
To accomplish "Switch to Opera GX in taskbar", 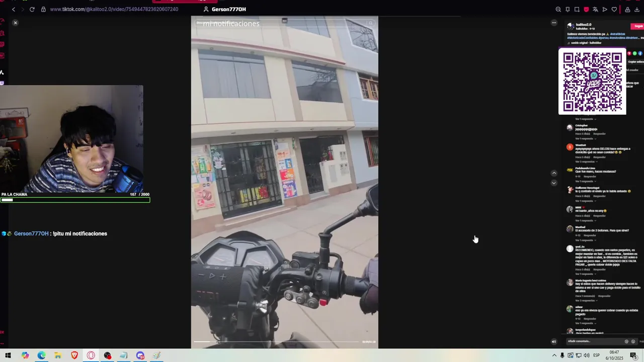I will 91,355.
